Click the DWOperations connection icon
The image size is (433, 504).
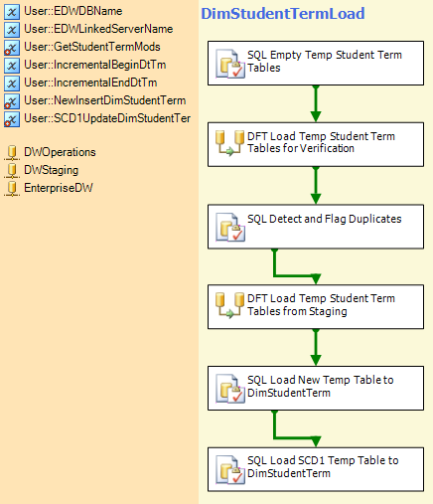12,153
